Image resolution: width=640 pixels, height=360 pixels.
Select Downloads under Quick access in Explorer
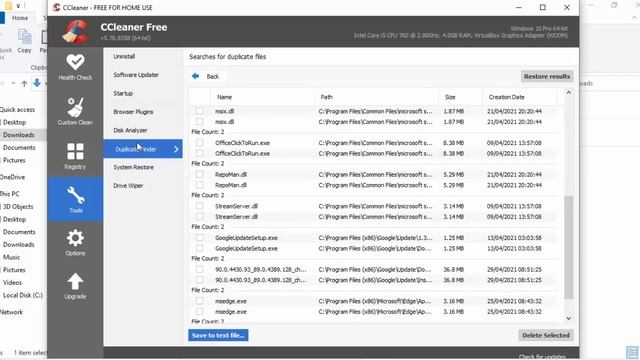point(19,135)
